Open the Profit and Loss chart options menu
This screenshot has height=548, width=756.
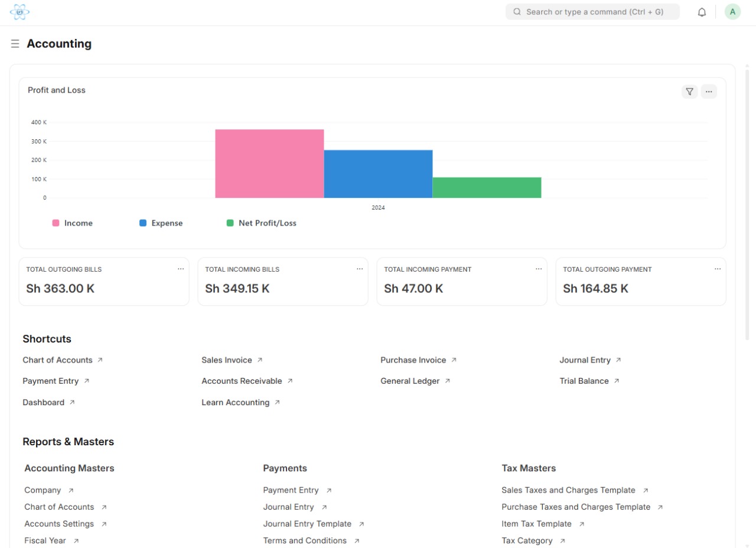[709, 92]
